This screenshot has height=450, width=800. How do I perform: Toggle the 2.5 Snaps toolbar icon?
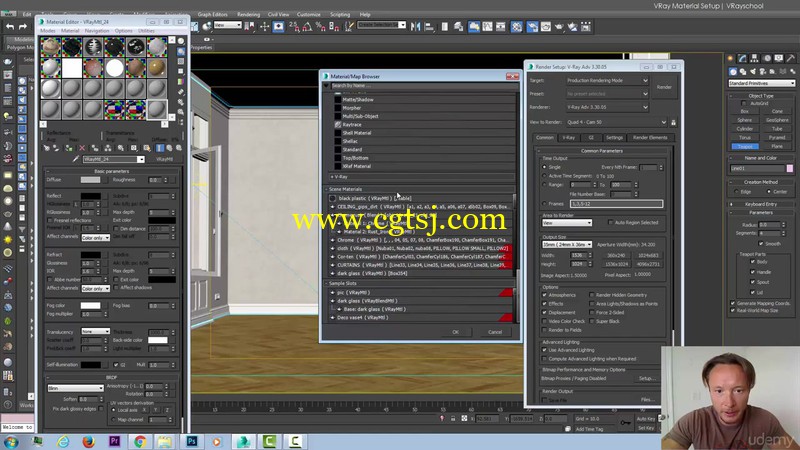coord(294,27)
